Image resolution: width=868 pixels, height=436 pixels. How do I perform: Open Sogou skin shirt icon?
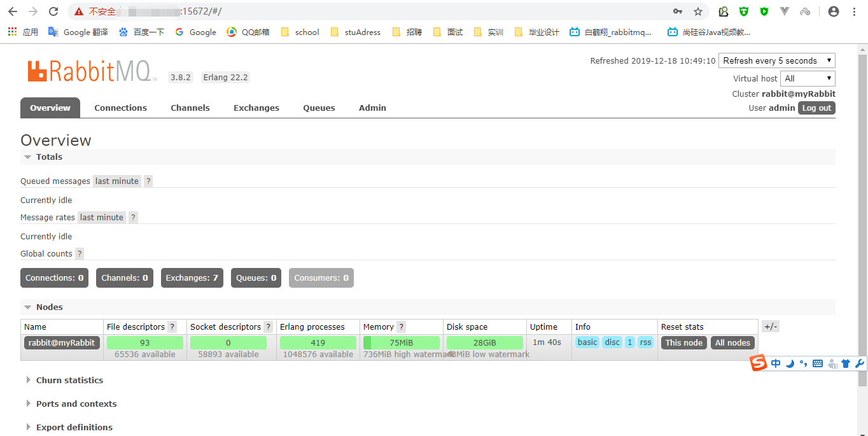[846, 363]
